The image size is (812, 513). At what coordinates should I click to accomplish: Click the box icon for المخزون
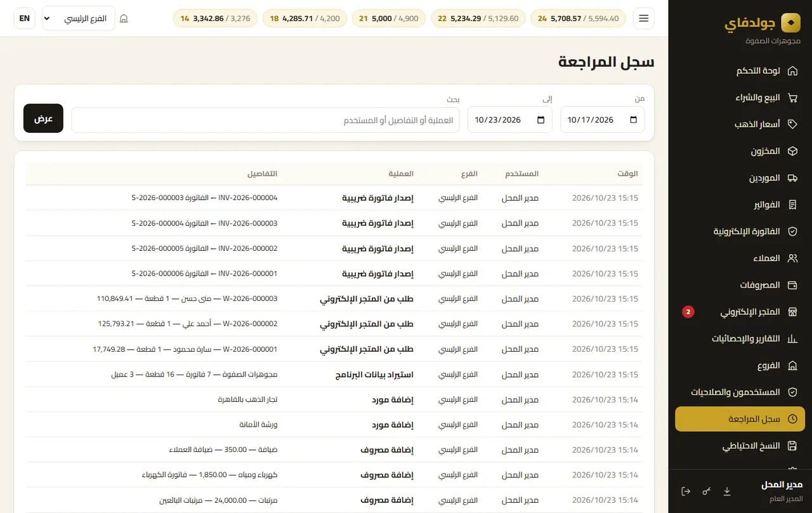[x=792, y=152]
